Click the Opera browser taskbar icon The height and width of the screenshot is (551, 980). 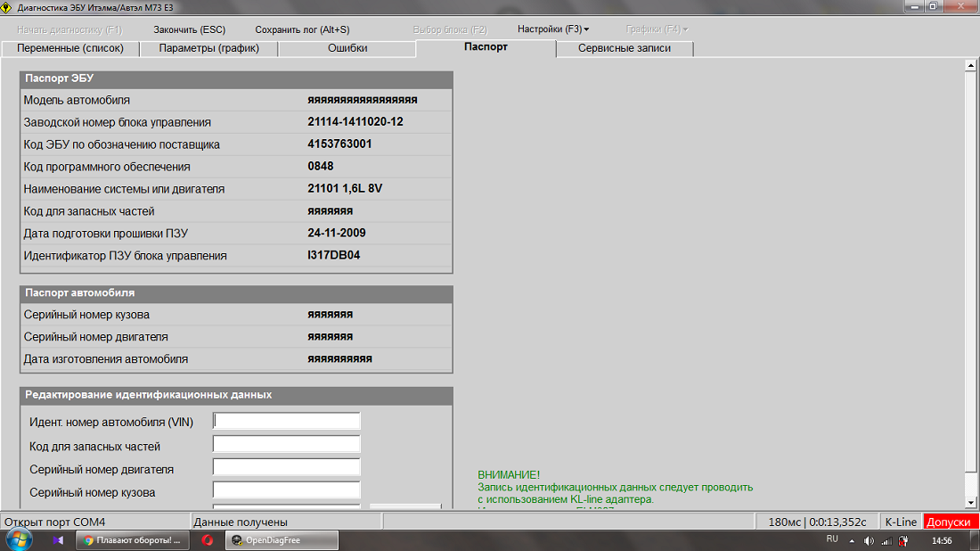tap(207, 540)
